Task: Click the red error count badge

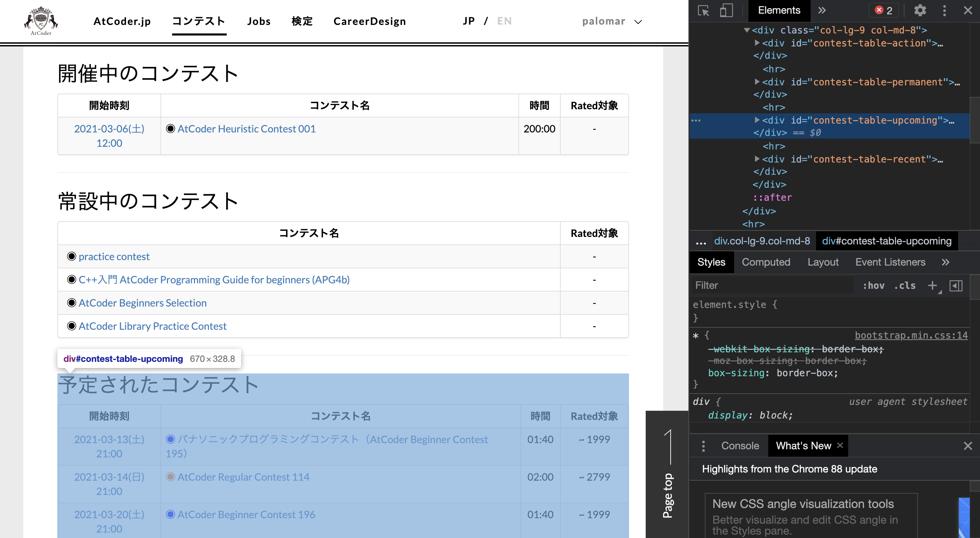Action: tap(884, 10)
